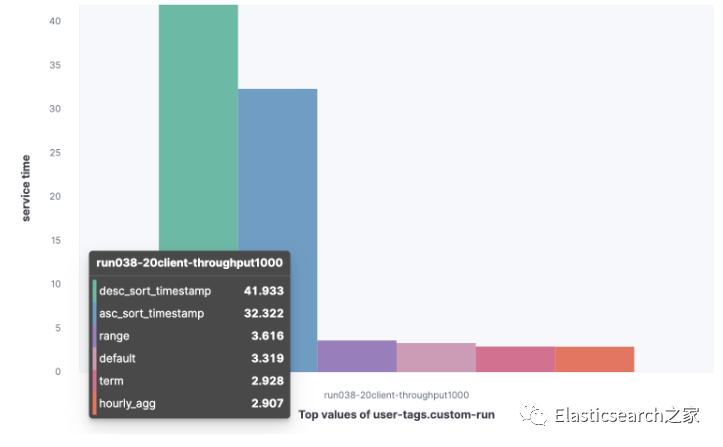Click the pink term bar
The height and width of the screenshot is (447, 723).
[x=515, y=359]
